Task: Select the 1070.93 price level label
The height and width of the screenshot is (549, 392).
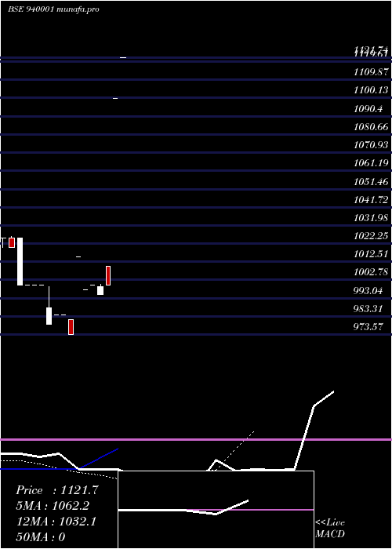Action: tap(371, 144)
